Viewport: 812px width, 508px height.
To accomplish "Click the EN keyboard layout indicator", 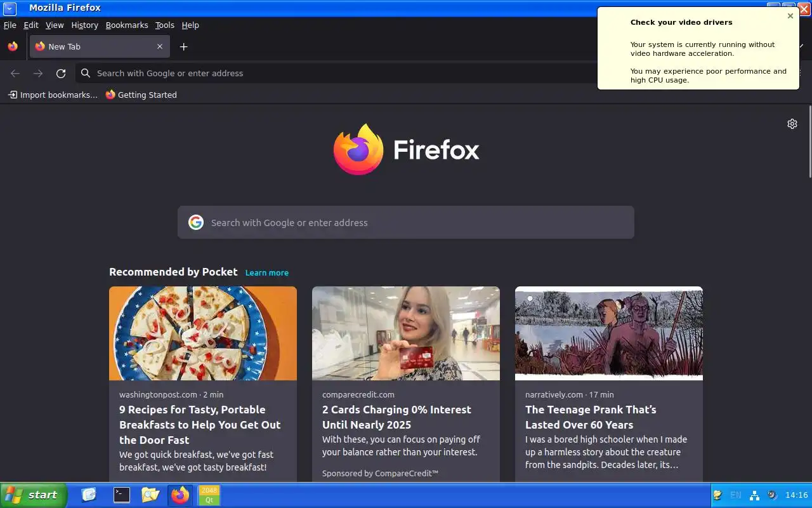I will tap(736, 495).
